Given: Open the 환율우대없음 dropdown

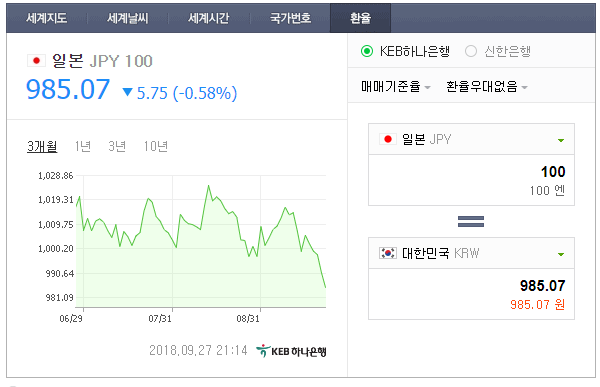Looking at the screenshot, I should [x=487, y=87].
